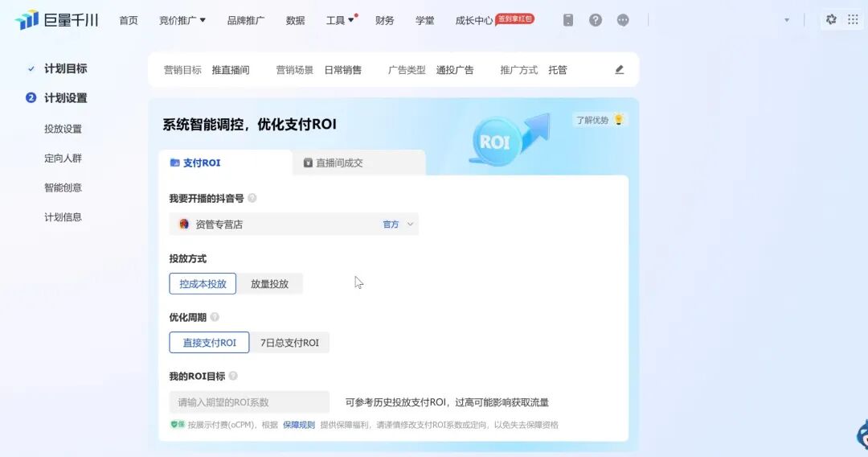Expand the 竞价推广 dropdown menu
868x457 pixels.
pos(182,20)
